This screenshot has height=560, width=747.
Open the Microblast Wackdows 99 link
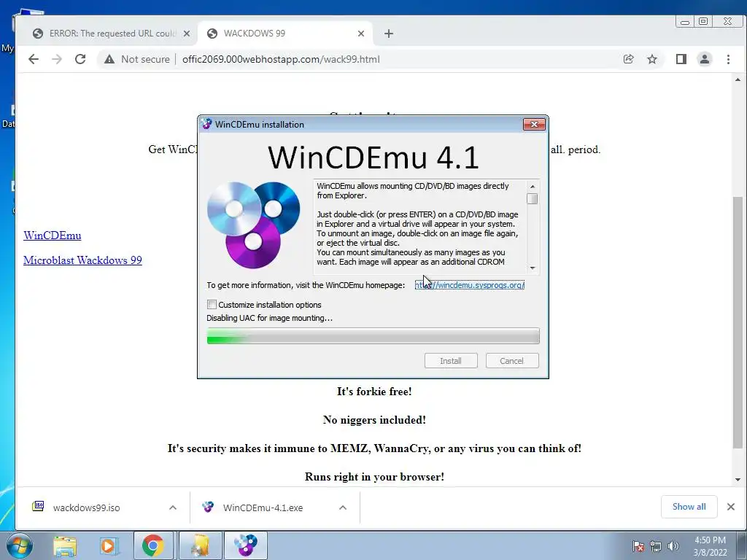coord(83,260)
